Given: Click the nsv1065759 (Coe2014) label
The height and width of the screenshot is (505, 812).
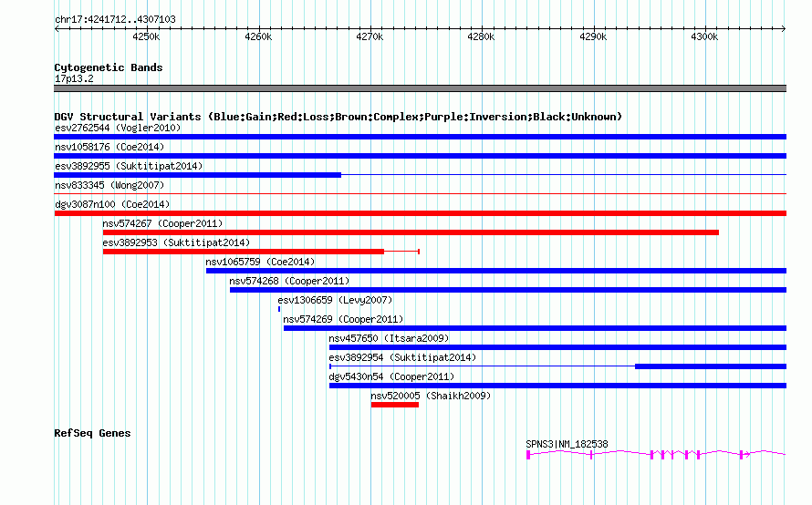Looking at the screenshot, I should (x=260, y=262).
